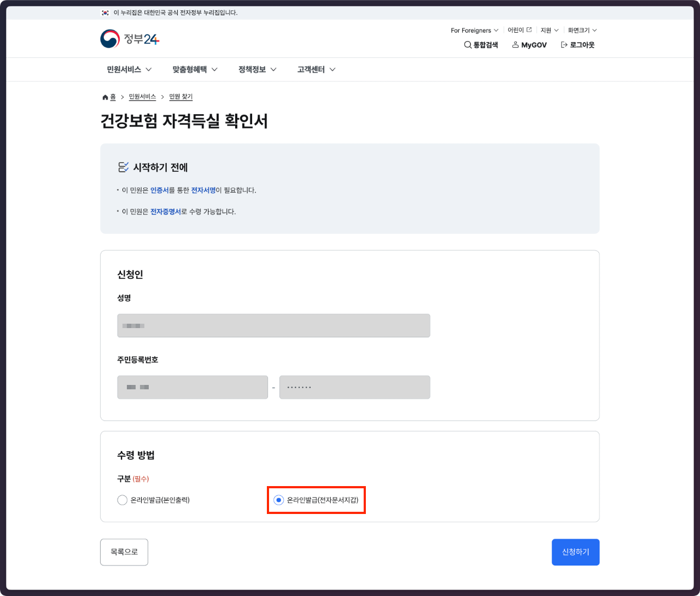Click the Korean flag icon in top banner

point(106,12)
